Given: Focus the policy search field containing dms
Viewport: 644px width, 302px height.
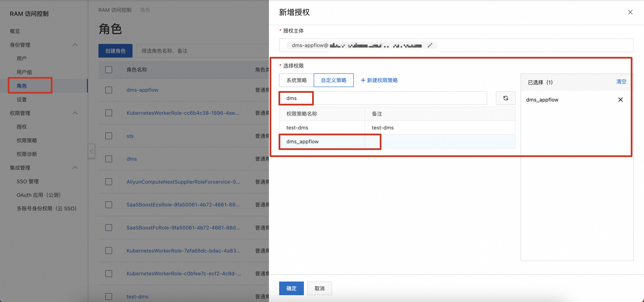Looking at the screenshot, I should pos(383,98).
